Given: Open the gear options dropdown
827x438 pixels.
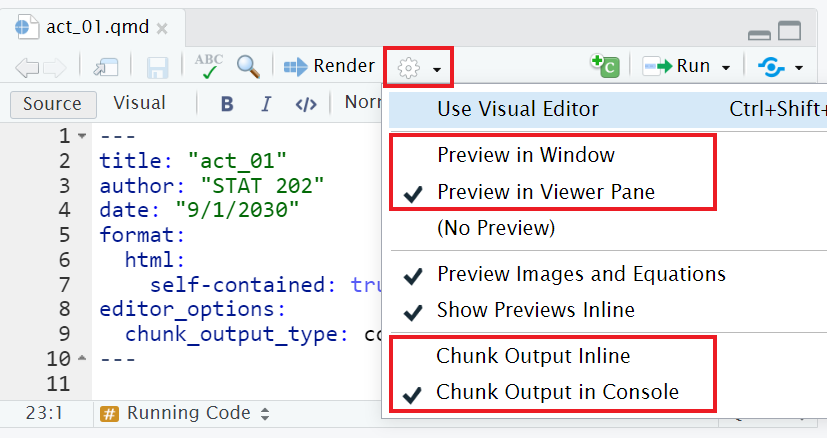Looking at the screenshot, I should point(418,67).
